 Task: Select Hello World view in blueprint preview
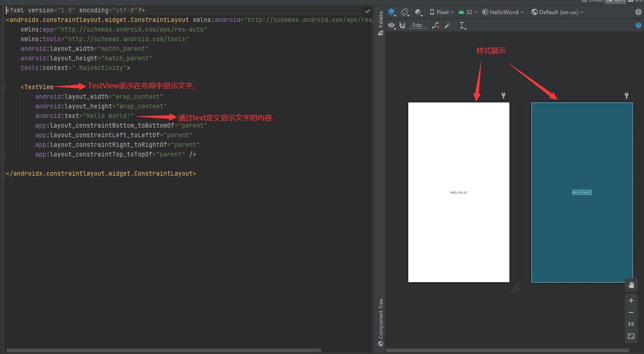pos(582,193)
